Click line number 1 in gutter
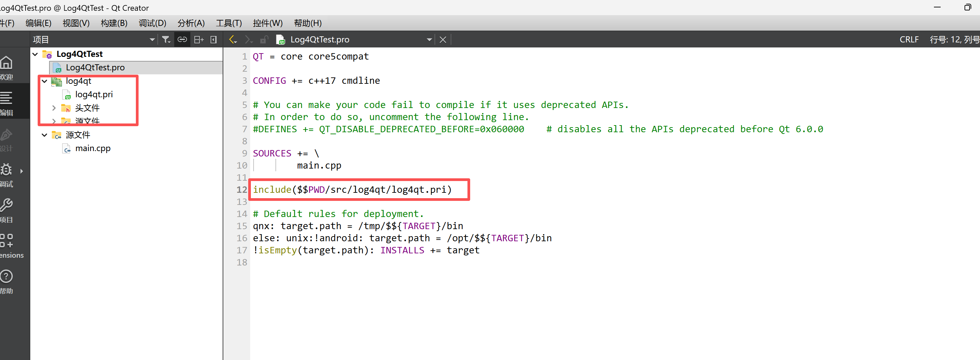 coord(244,57)
